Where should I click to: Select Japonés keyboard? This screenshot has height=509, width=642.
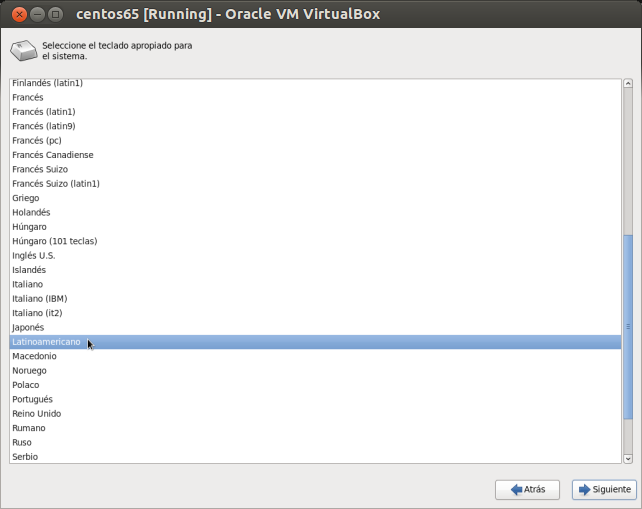315,328
